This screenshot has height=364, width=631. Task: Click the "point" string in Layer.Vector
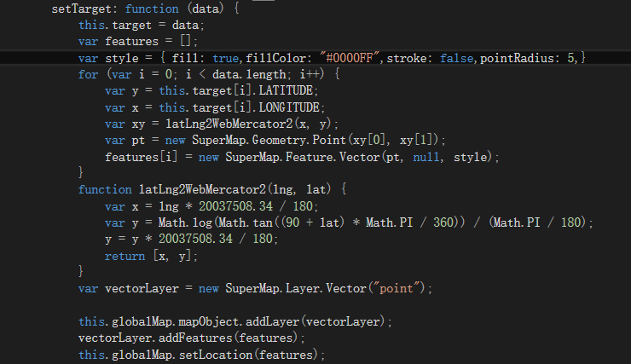tap(402, 288)
